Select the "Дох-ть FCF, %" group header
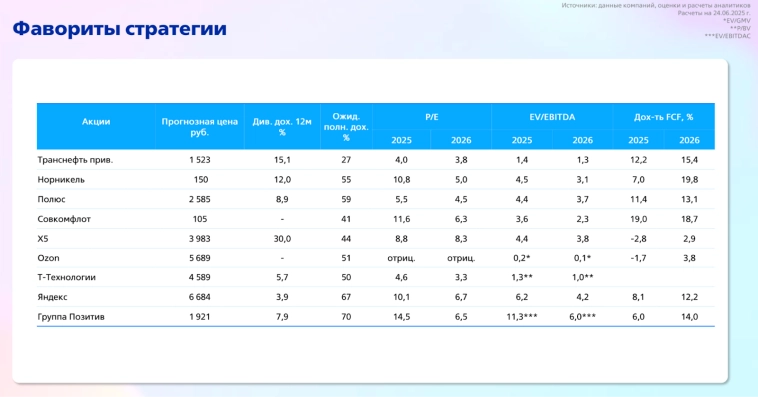This screenshot has height=397, width=758. pos(663,117)
